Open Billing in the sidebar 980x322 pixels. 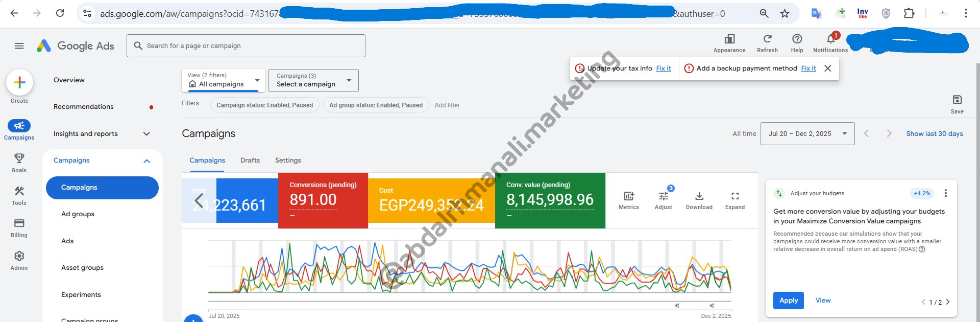(19, 228)
